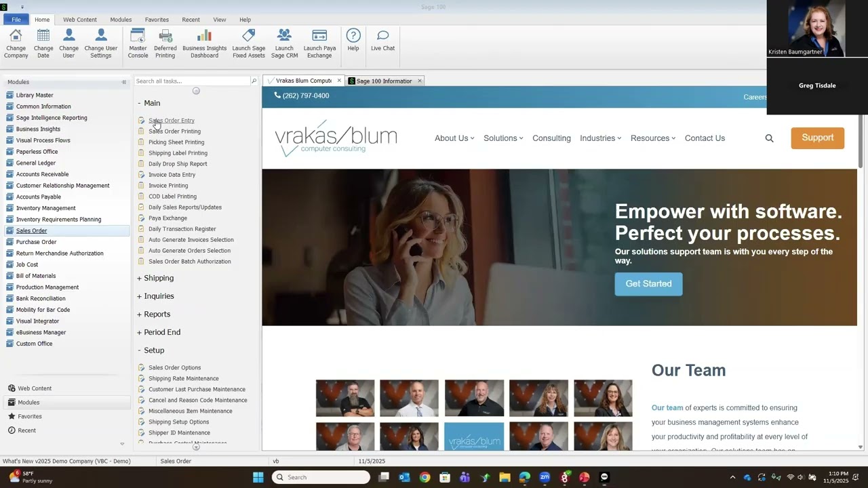This screenshot has height=488, width=868.
Task: Open the File menu
Action: point(16,20)
